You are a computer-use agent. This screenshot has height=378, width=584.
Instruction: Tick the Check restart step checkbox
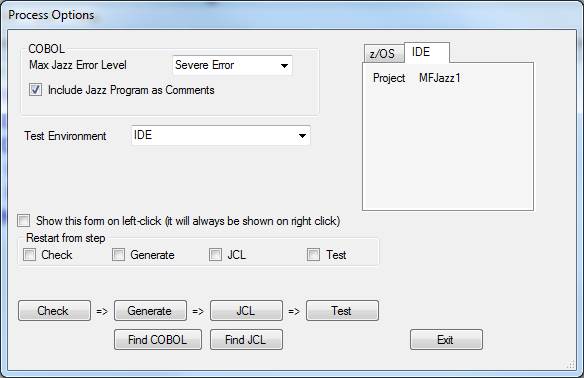pos(29,255)
